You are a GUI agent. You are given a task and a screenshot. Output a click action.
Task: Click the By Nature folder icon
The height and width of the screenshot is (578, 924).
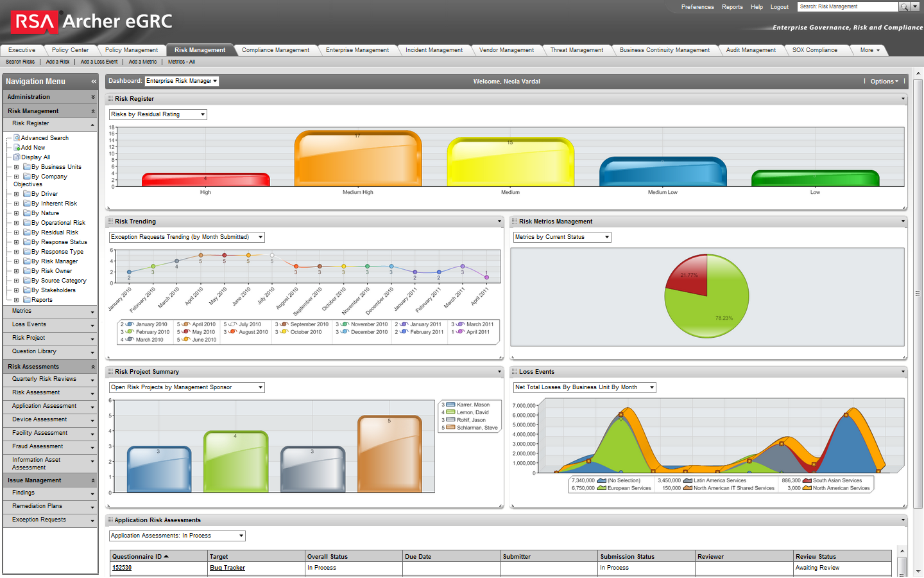pos(27,213)
